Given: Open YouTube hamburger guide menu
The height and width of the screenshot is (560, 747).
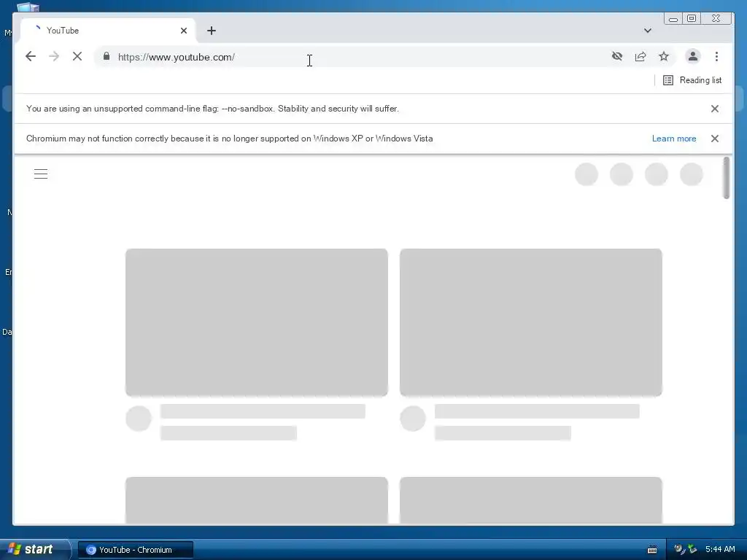Looking at the screenshot, I should 41,174.
